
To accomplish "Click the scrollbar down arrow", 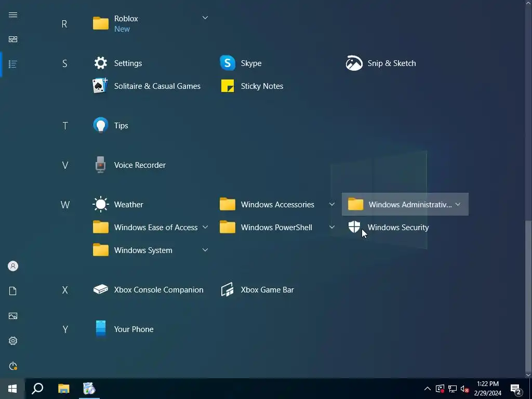I will pyautogui.click(x=528, y=375).
